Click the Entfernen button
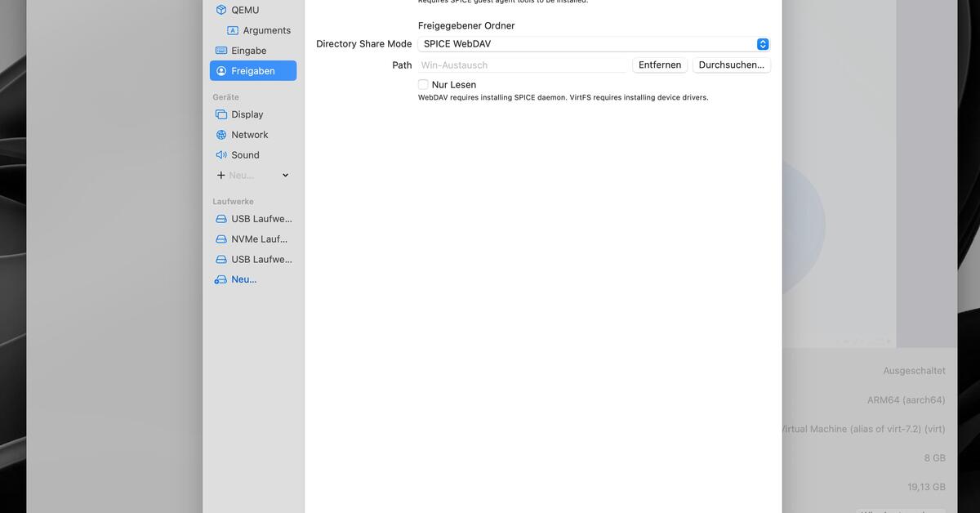Viewport: 980px width, 513px height. coord(659,65)
